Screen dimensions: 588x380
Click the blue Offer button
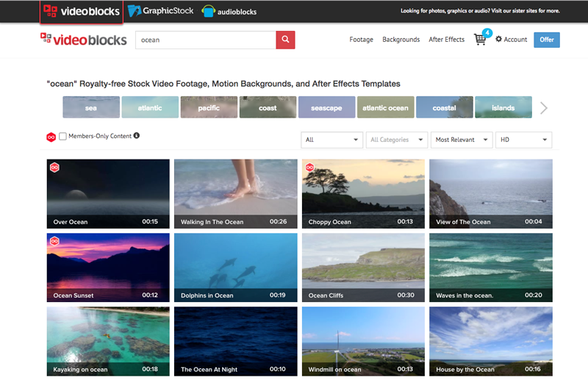(547, 40)
